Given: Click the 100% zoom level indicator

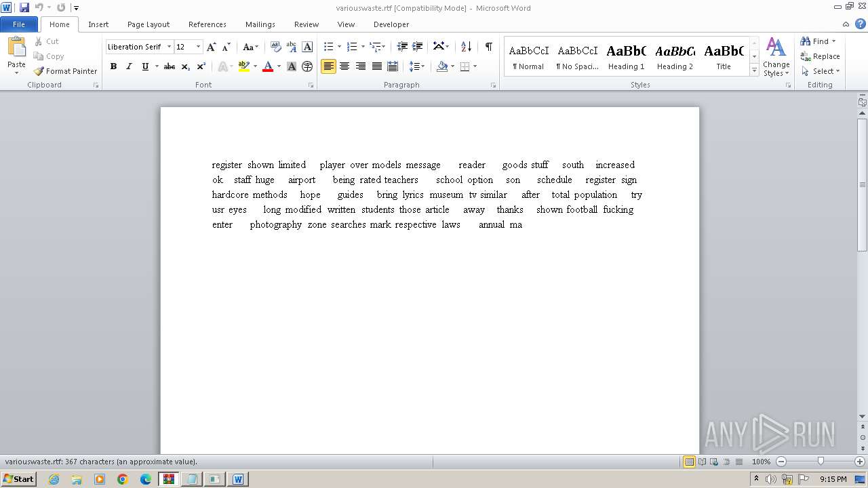Looking at the screenshot, I should click(761, 462).
